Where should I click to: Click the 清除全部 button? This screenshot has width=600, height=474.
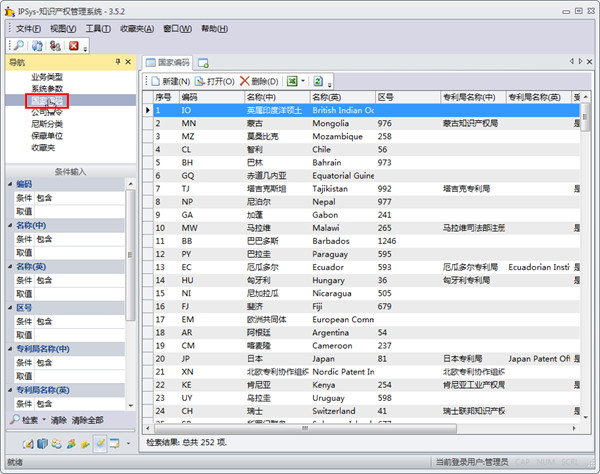(x=88, y=420)
